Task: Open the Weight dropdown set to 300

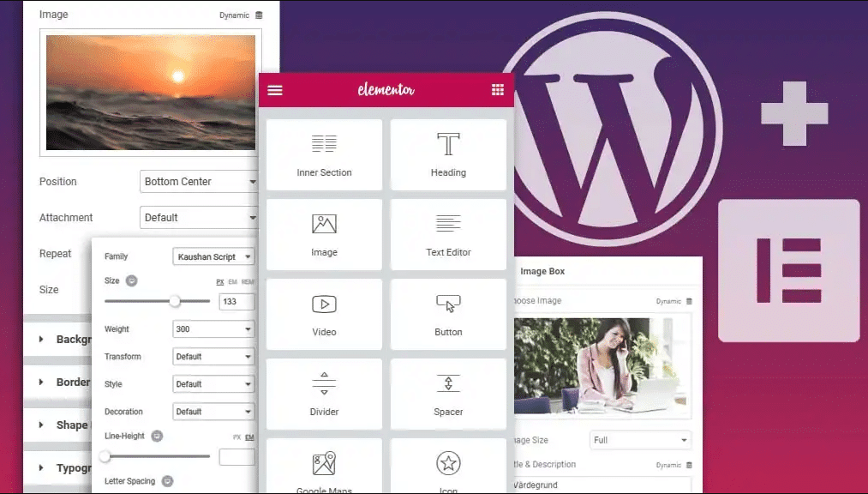Action: coord(213,329)
